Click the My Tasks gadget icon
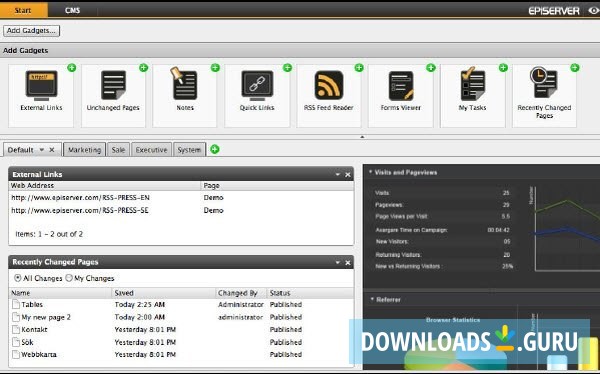 (x=473, y=84)
